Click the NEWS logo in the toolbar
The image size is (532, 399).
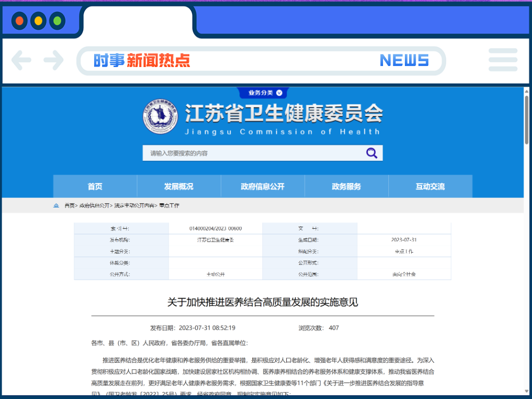(404, 60)
